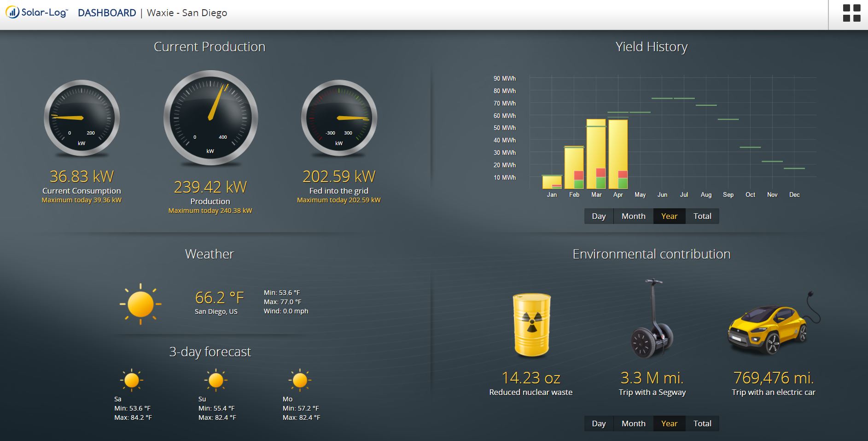Viewport: 868px width, 441px height.
Task: Open the grid menu icon top right
Action: [851, 13]
